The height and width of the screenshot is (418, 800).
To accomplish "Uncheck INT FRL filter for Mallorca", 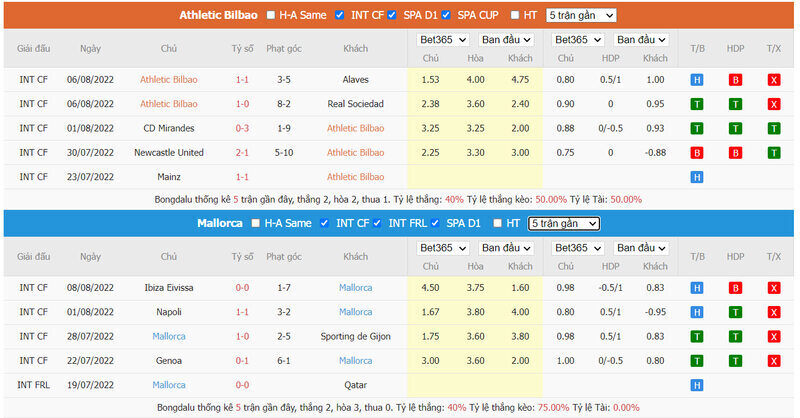I will [377, 223].
